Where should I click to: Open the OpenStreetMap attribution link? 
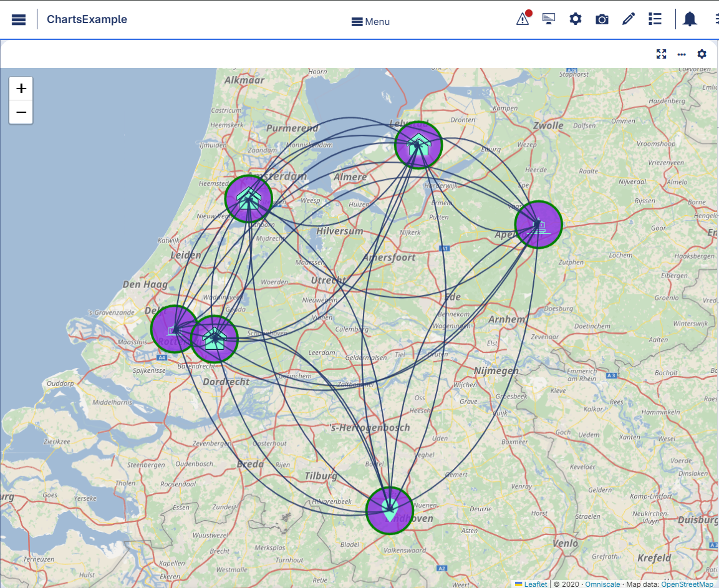pos(688,584)
